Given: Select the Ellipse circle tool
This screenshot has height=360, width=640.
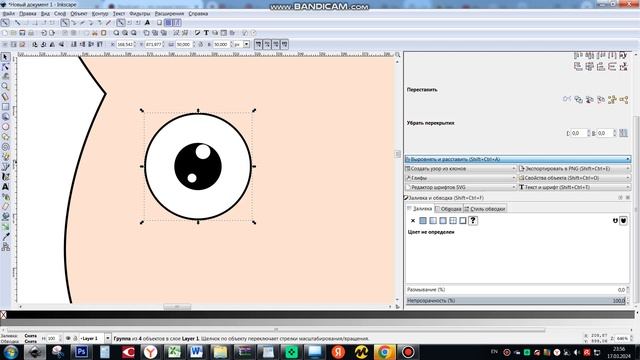Looking at the screenshot, I should tap(5, 127).
